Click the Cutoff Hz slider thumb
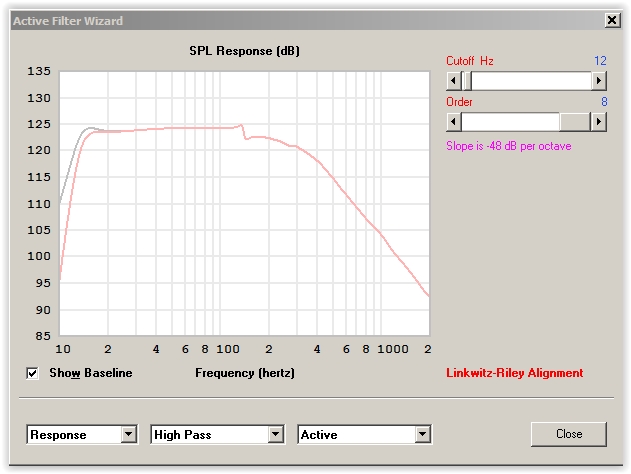 pos(467,80)
